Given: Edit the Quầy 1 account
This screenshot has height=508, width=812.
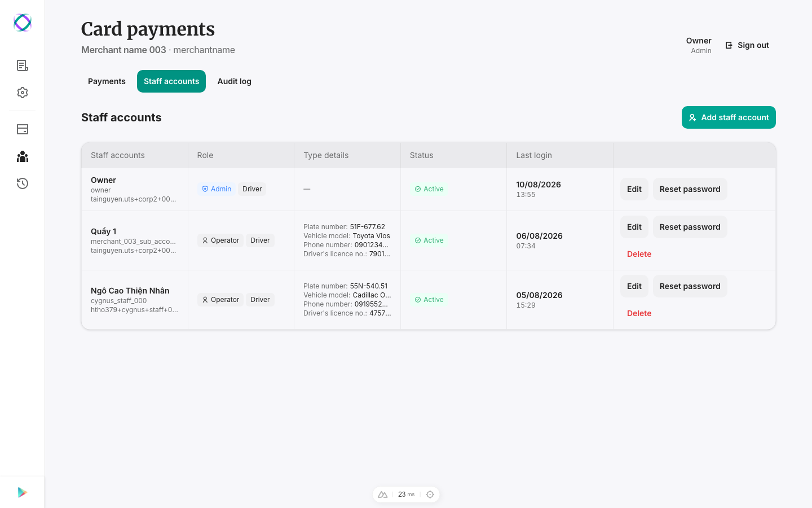Looking at the screenshot, I should 634,227.
